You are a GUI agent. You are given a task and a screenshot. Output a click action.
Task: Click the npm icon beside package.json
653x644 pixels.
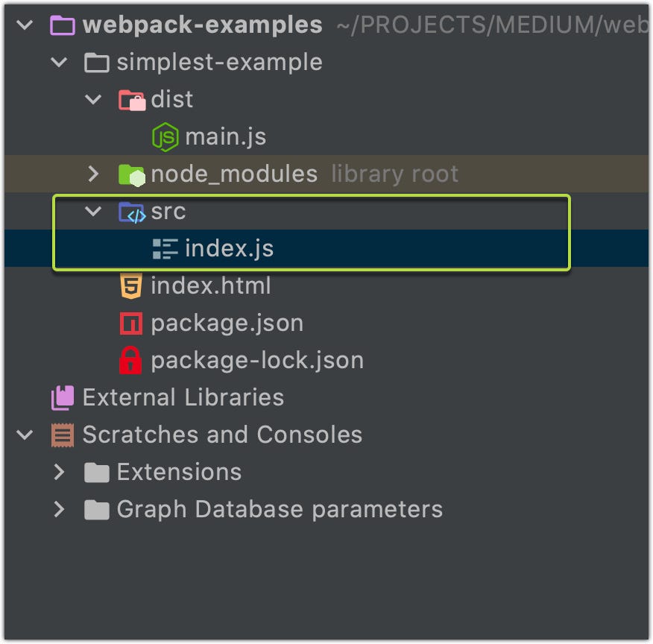coord(130,323)
